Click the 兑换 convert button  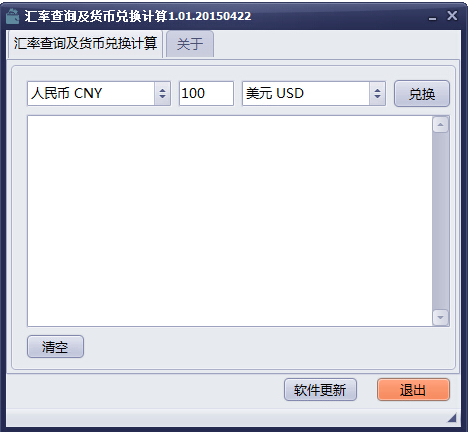tap(422, 94)
